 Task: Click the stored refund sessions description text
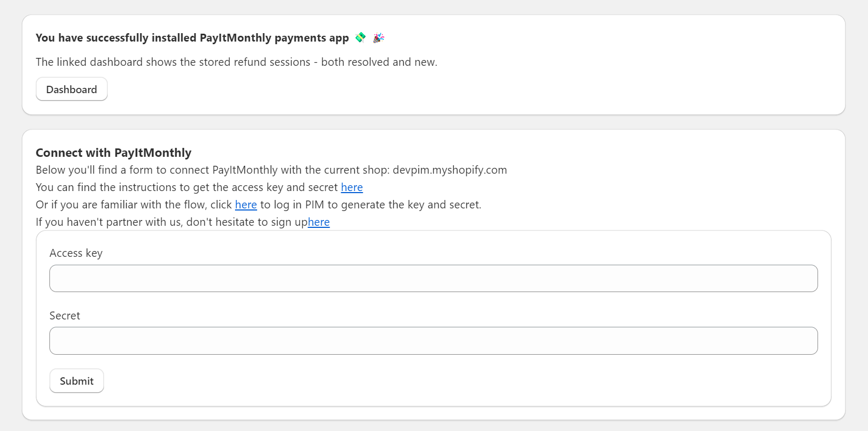[236, 62]
